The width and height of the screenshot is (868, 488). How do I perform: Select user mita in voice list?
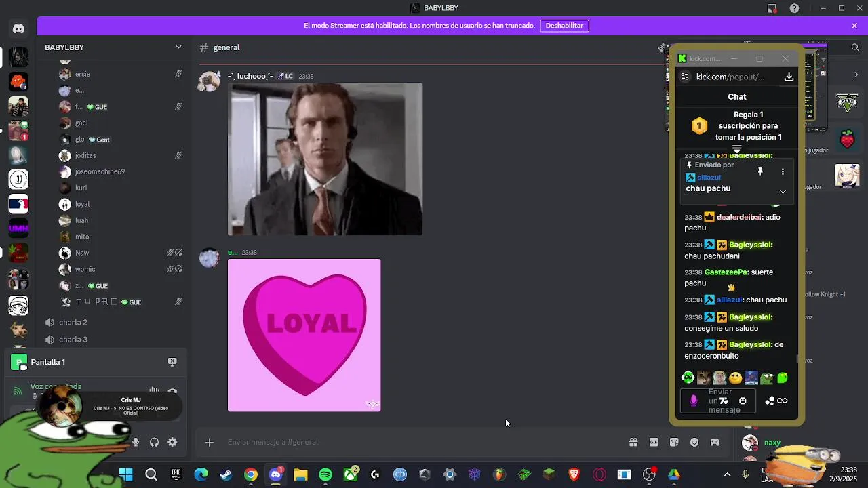click(x=82, y=237)
